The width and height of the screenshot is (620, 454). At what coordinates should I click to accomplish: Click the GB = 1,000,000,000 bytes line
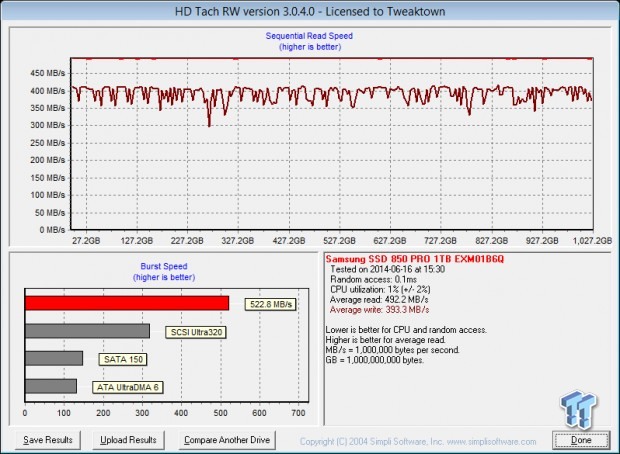pos(374,360)
